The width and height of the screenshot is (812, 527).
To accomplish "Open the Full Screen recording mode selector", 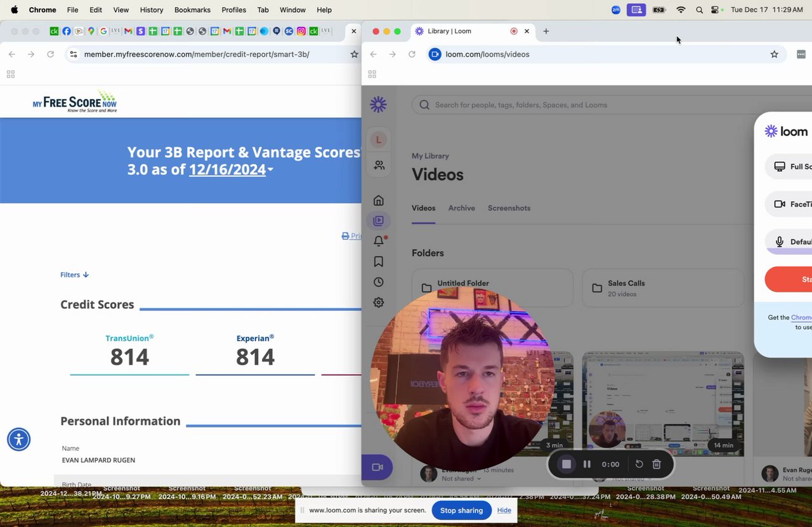I will (x=789, y=167).
